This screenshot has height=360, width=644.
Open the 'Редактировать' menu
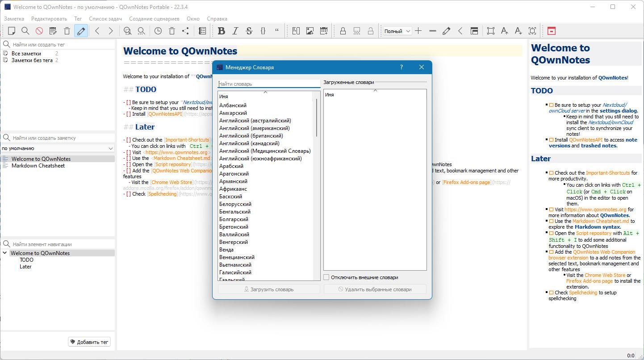click(x=49, y=19)
